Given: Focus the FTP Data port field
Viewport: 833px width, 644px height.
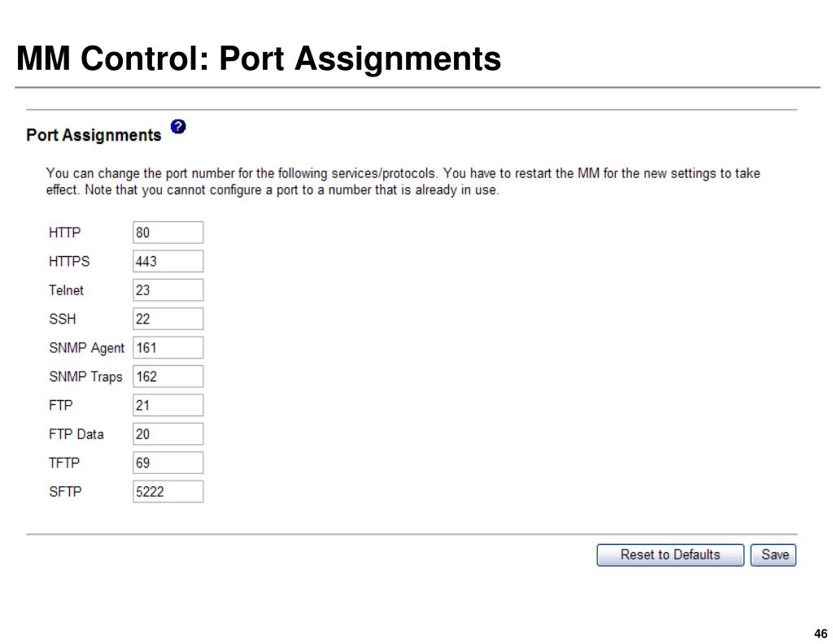Looking at the screenshot, I should pos(168,433).
